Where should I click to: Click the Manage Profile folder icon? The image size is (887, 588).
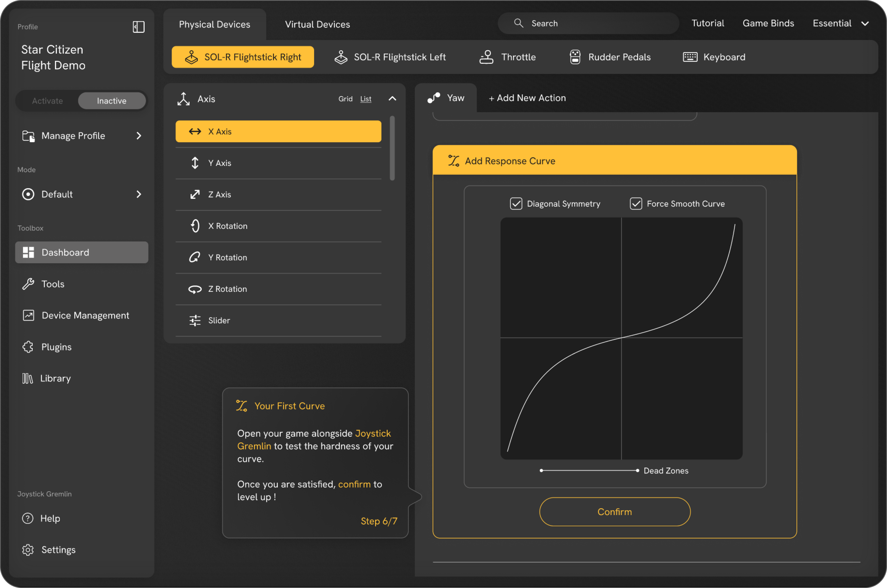28,136
